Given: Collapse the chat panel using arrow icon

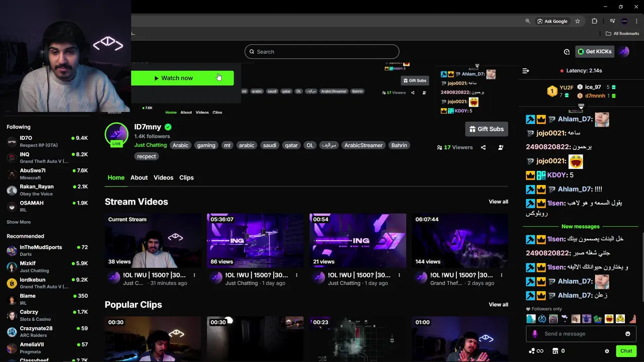Looking at the screenshot, I should [x=526, y=71].
